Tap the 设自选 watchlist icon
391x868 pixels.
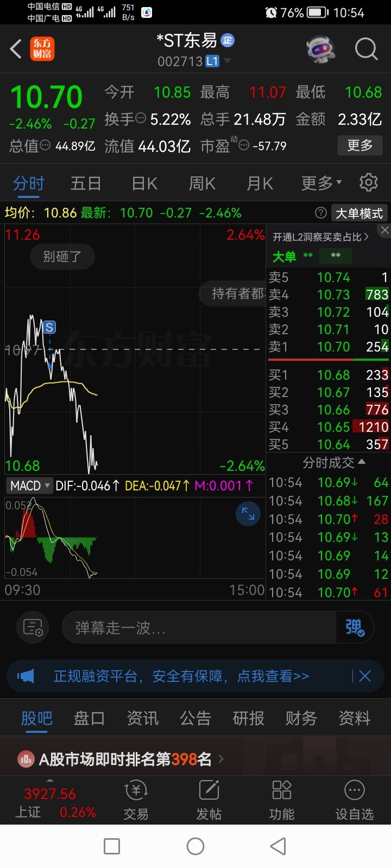pyautogui.click(x=355, y=800)
